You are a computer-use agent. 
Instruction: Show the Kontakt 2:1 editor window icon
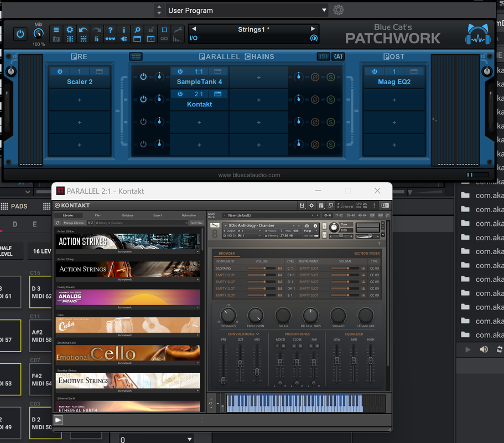(x=218, y=94)
